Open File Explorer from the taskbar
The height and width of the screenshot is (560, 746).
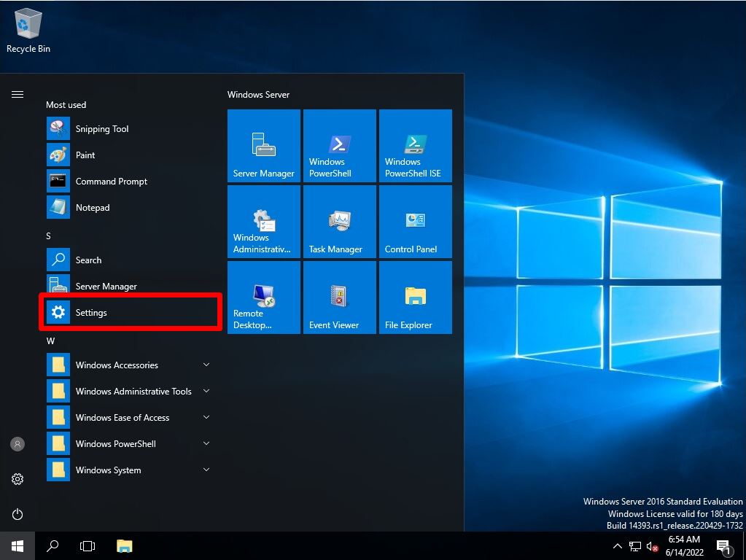tap(124, 546)
